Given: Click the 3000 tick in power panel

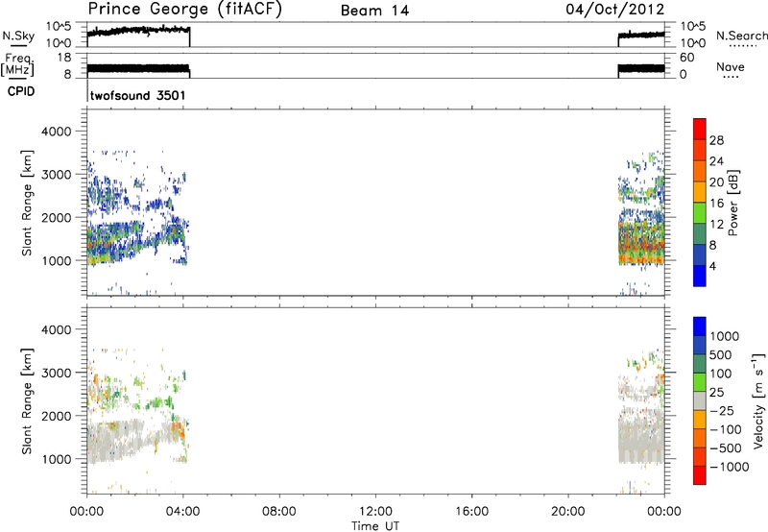Looking at the screenshot, I should 56,175.
